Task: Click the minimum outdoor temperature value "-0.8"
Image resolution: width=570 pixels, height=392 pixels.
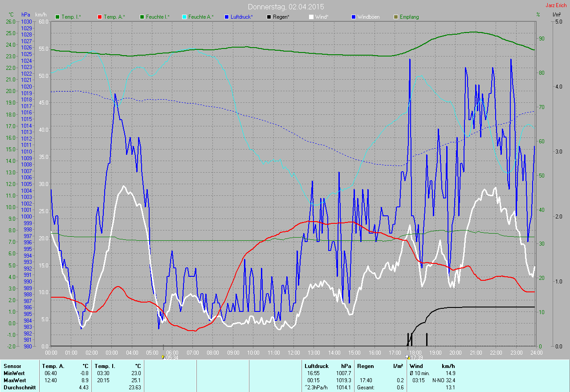Action: [84, 373]
